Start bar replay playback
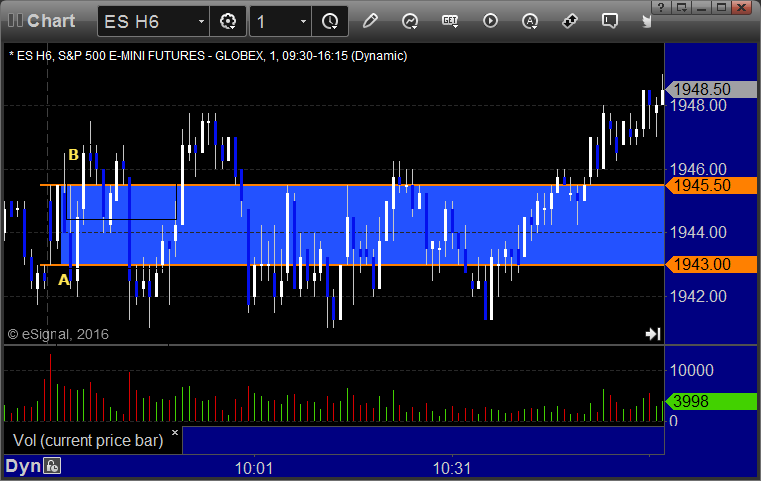This screenshot has height=481, width=761. [x=490, y=21]
